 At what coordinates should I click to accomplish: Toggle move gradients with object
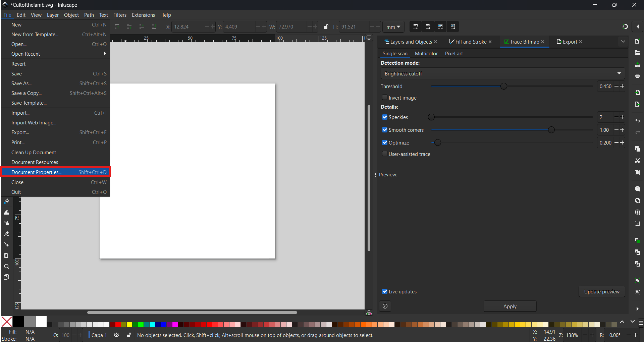(x=440, y=26)
